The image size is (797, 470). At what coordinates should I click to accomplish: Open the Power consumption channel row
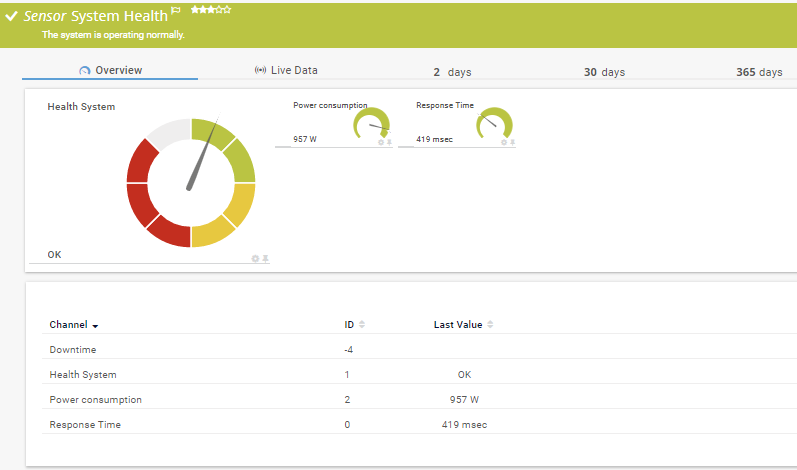point(96,400)
